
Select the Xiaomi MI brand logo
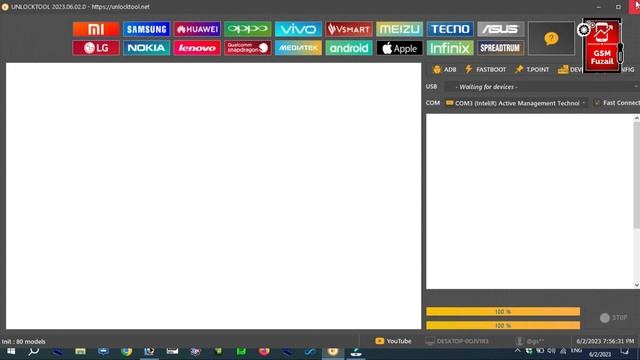pyautogui.click(x=96, y=29)
